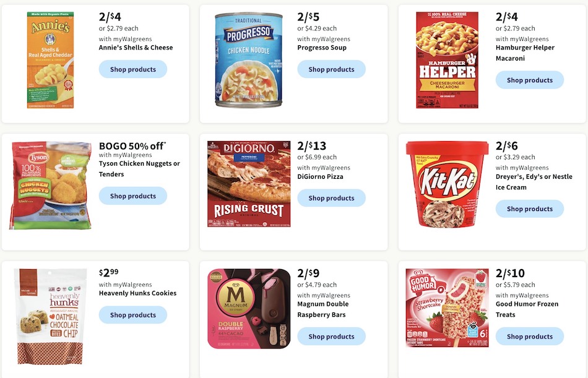588x378 pixels.
Task: Shop products for Tyson Chicken Nuggets
Action: [132, 196]
